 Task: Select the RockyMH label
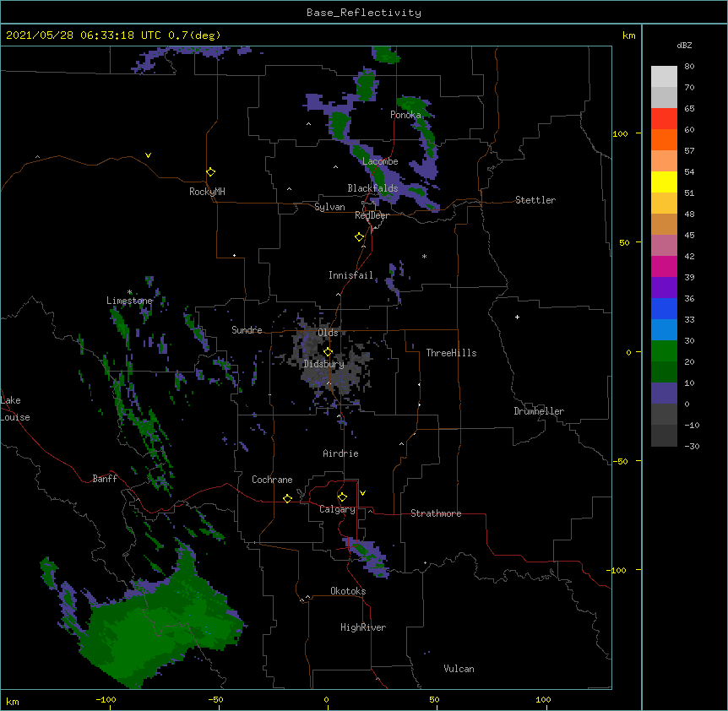pyautogui.click(x=207, y=192)
